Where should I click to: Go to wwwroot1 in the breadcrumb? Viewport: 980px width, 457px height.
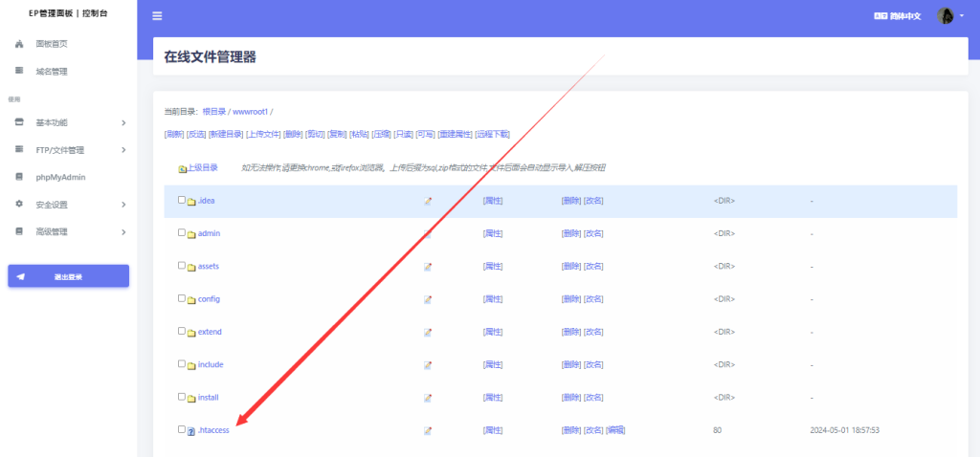[x=250, y=112]
